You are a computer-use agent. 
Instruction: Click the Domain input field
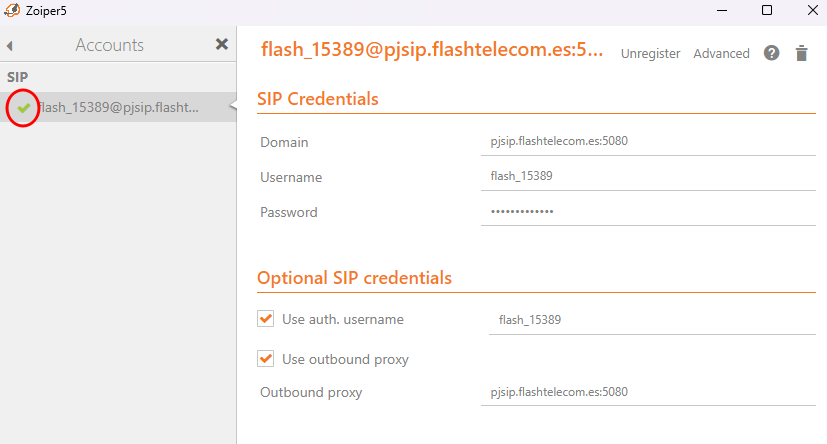pyautogui.click(x=645, y=141)
